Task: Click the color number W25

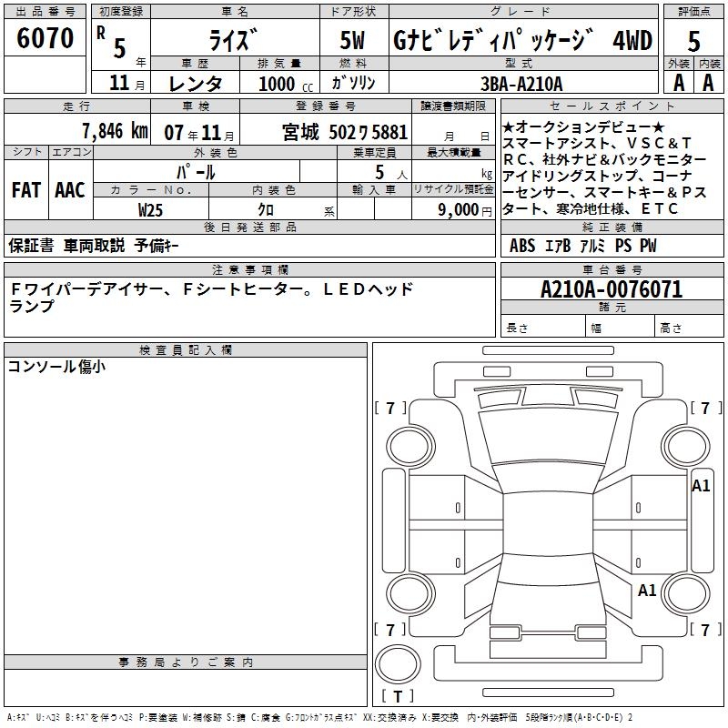Action: pyautogui.click(x=150, y=210)
